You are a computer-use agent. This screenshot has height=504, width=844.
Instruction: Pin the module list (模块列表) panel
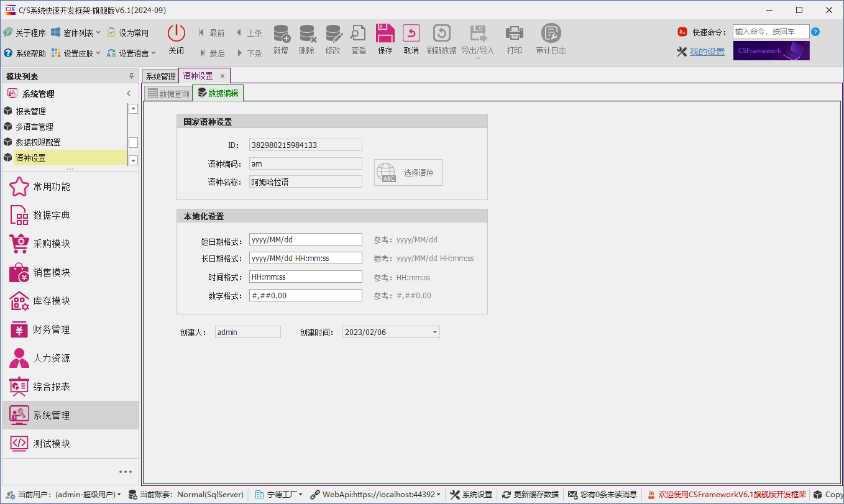131,76
